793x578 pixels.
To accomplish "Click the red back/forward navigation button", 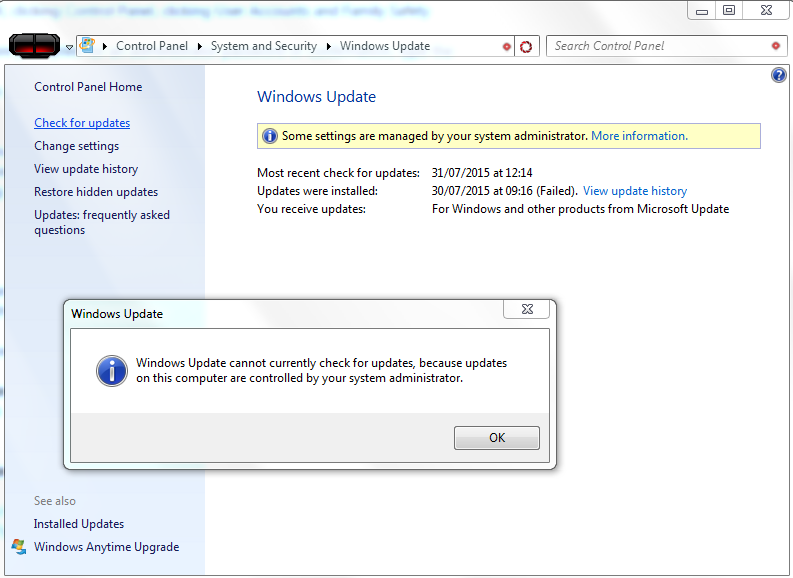I will click(x=34, y=46).
